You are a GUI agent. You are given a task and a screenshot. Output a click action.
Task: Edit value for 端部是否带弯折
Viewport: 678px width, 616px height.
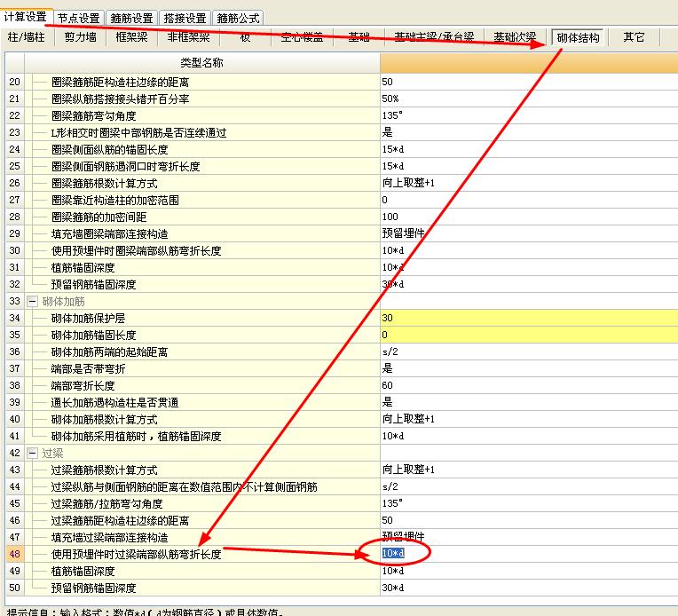point(529,368)
